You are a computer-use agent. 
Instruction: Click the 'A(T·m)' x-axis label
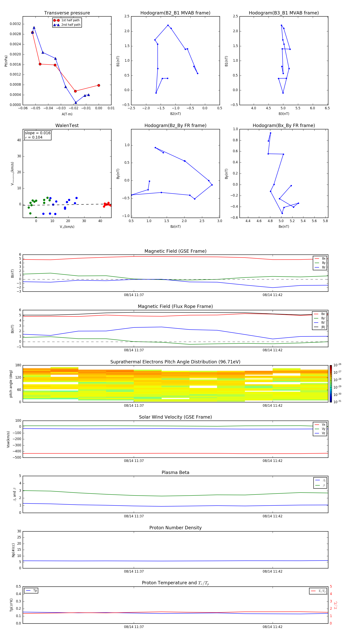[x=67, y=114]
